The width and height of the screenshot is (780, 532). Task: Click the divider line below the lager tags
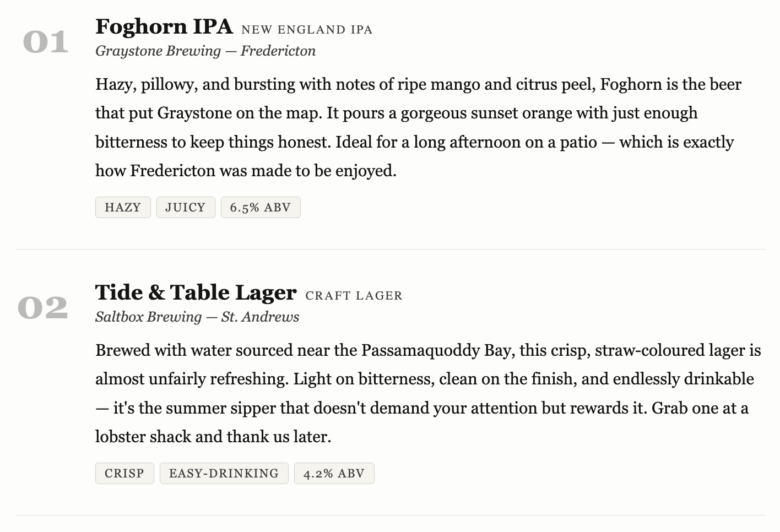click(x=390, y=515)
